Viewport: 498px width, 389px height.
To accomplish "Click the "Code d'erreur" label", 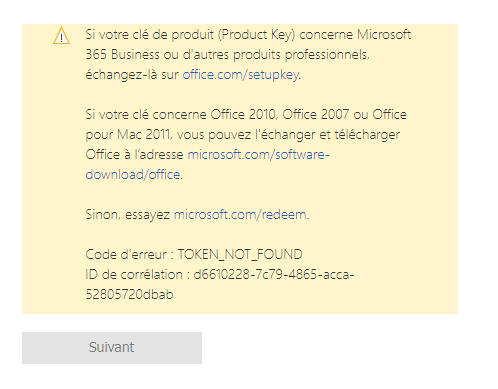I will [x=126, y=255].
